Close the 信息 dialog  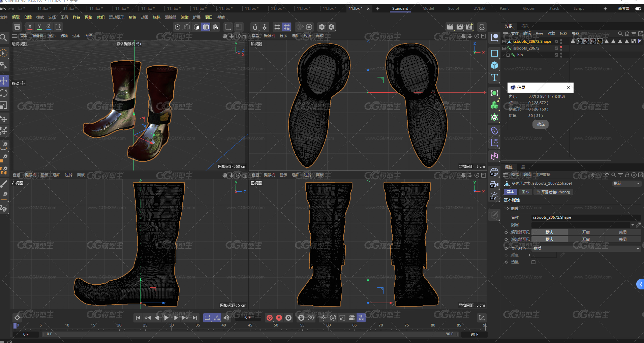click(x=569, y=88)
